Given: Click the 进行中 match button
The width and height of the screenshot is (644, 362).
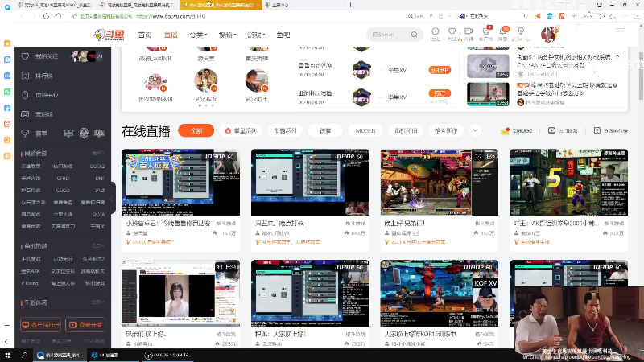Looking at the screenshot, I should point(440,70).
